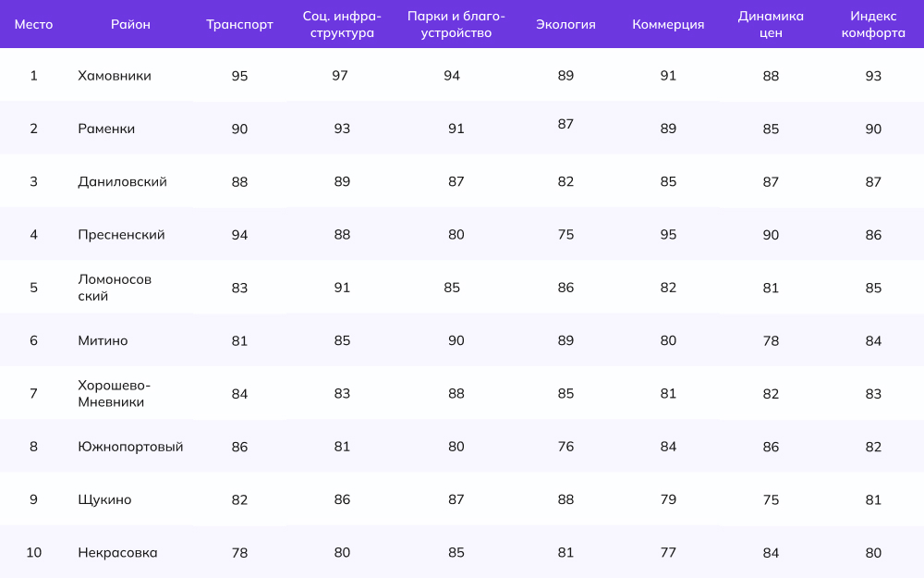Select the Хамовники district name
The width and height of the screenshot is (924, 578).
pyautogui.click(x=115, y=76)
